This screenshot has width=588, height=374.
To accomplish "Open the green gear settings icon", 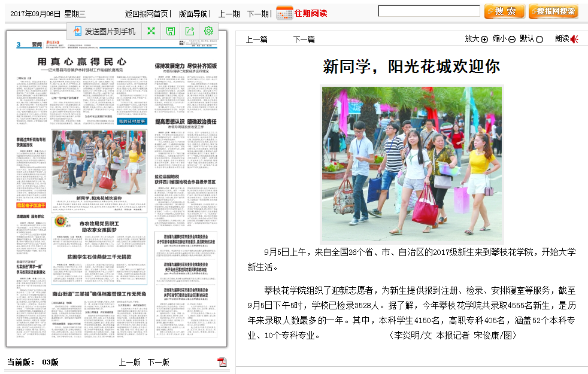I will pyautogui.click(x=208, y=31).
